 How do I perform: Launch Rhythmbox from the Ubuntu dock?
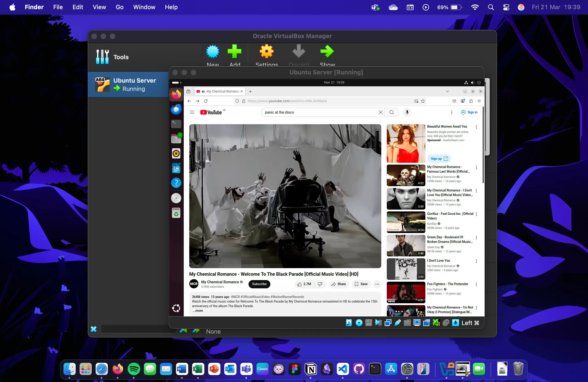176,153
